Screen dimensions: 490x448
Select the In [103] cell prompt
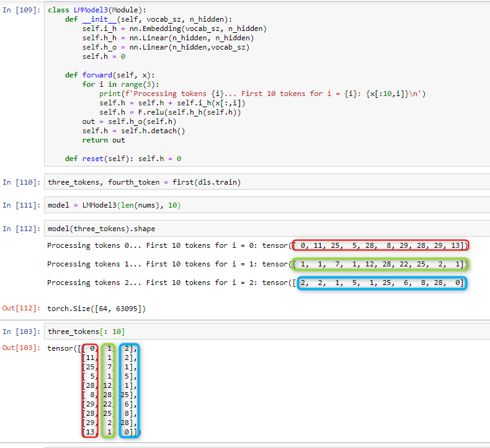22,331
